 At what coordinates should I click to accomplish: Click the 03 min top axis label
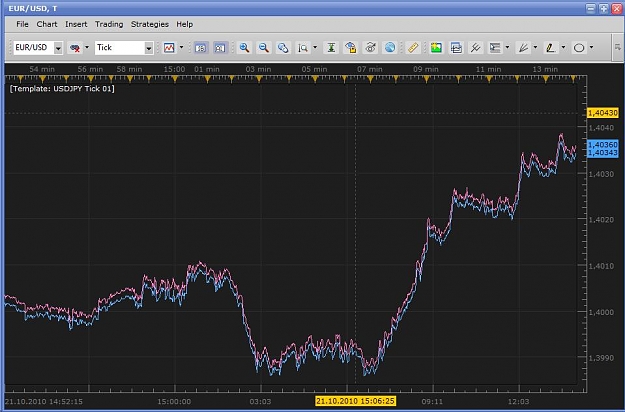[x=258, y=69]
